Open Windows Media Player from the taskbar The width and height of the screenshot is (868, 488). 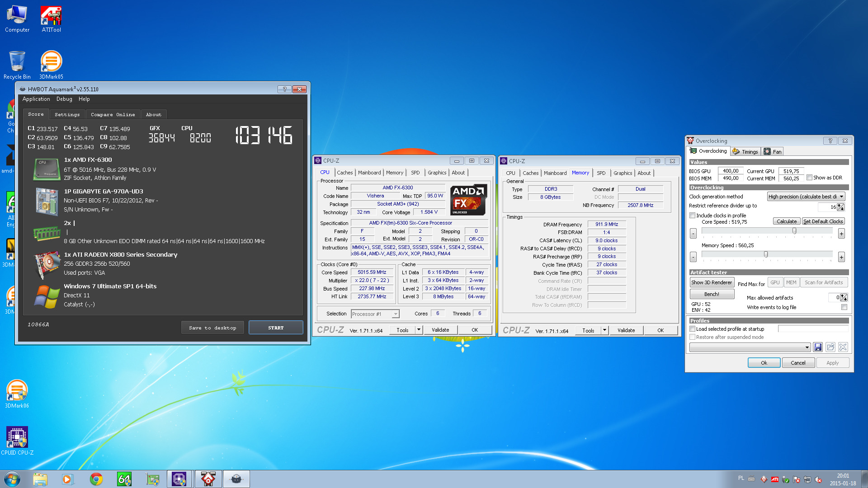[x=68, y=479]
